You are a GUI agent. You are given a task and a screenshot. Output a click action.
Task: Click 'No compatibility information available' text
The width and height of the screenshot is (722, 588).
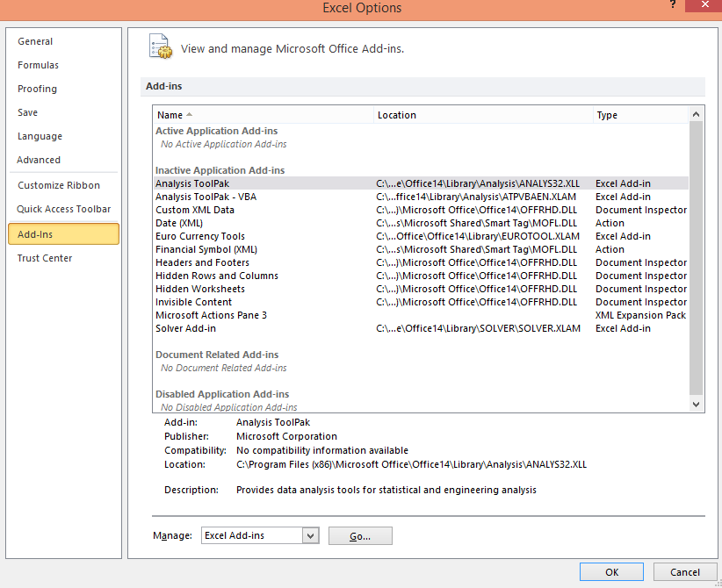tap(322, 450)
